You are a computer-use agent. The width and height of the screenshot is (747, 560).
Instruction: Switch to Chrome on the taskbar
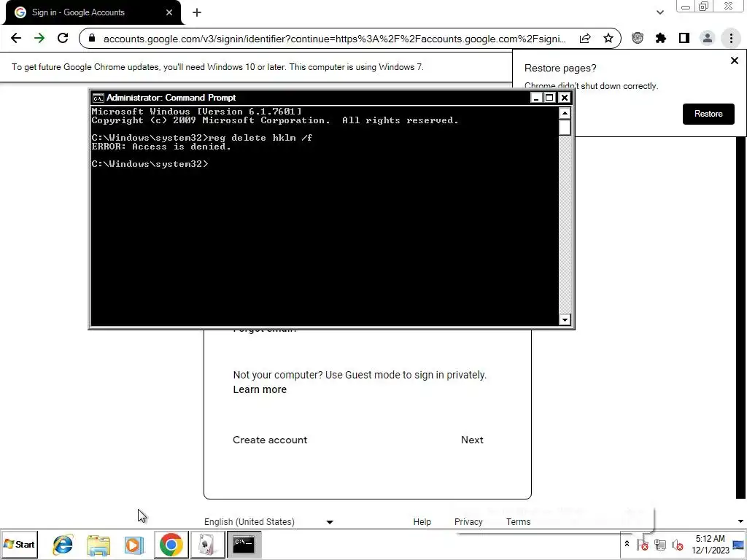click(171, 544)
